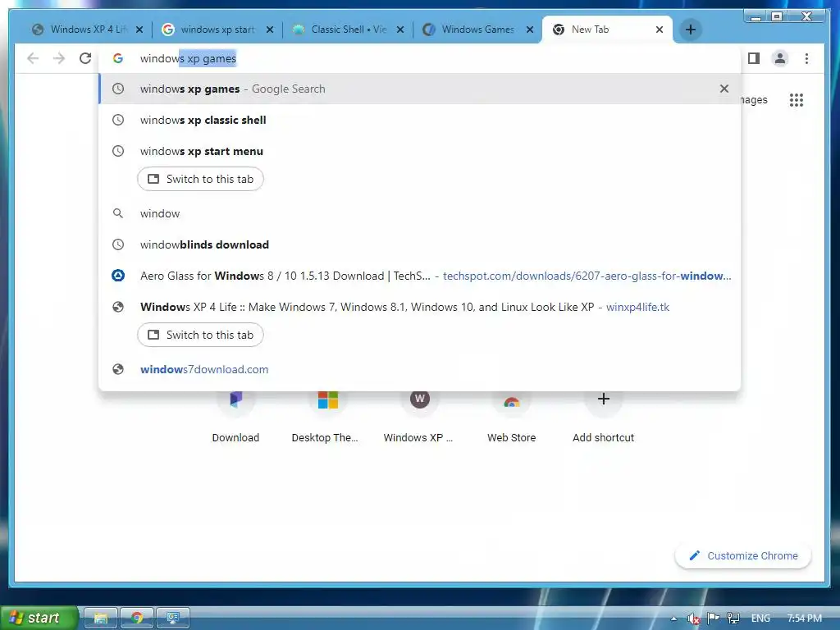The width and height of the screenshot is (840, 630).
Task: Open windows7download.com suggestion
Action: tap(420, 369)
